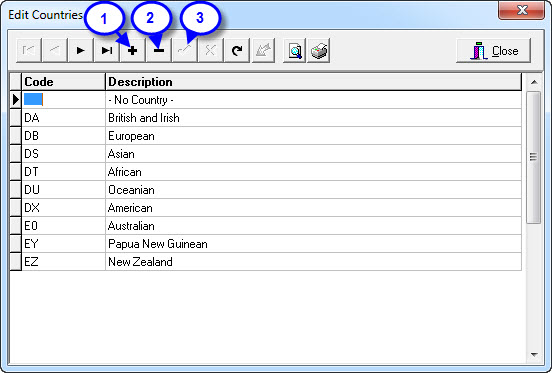552x373 pixels.
Task: Click the Description column header
Action: pyautogui.click(x=313, y=82)
